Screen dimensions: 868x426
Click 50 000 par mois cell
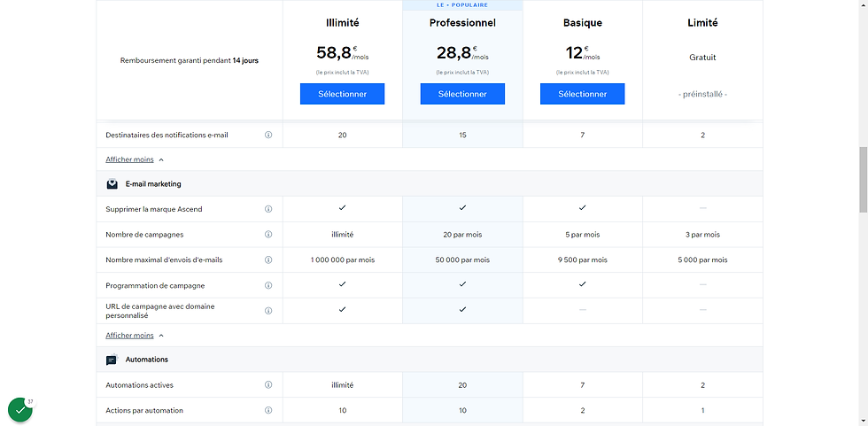[462, 260]
